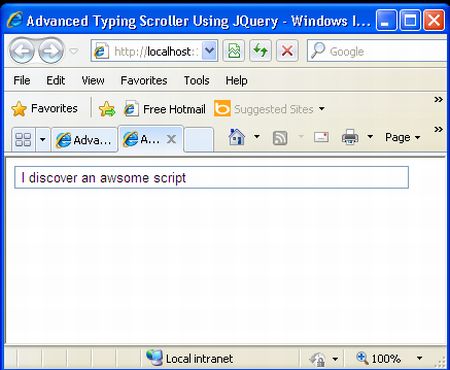Expand the Home button dropdown arrow
The image size is (450, 370).
(257, 136)
